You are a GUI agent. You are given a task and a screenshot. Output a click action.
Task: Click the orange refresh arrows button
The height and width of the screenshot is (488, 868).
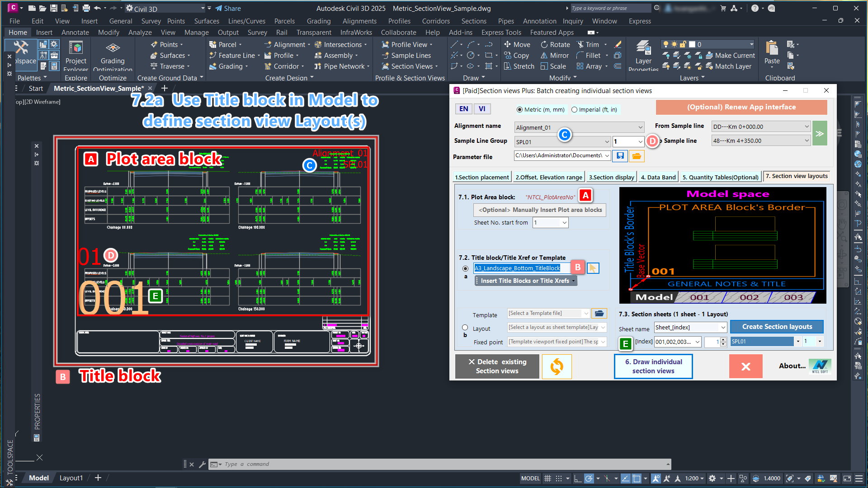[557, 366]
